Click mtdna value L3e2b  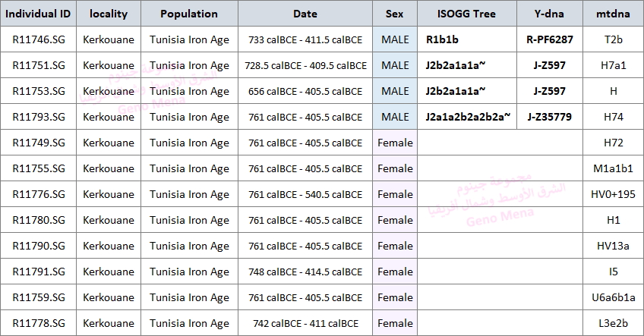(x=613, y=323)
